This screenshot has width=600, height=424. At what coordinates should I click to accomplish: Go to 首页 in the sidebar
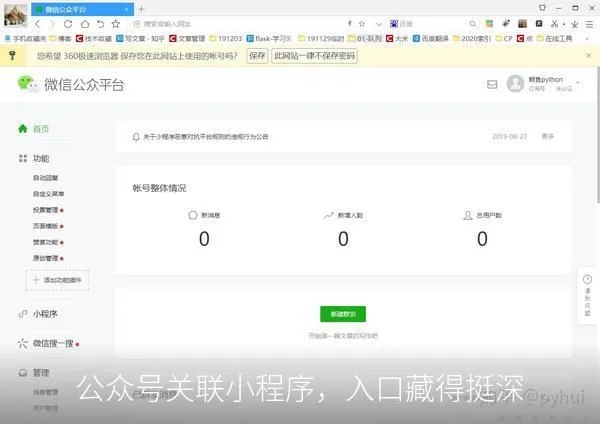click(34, 129)
